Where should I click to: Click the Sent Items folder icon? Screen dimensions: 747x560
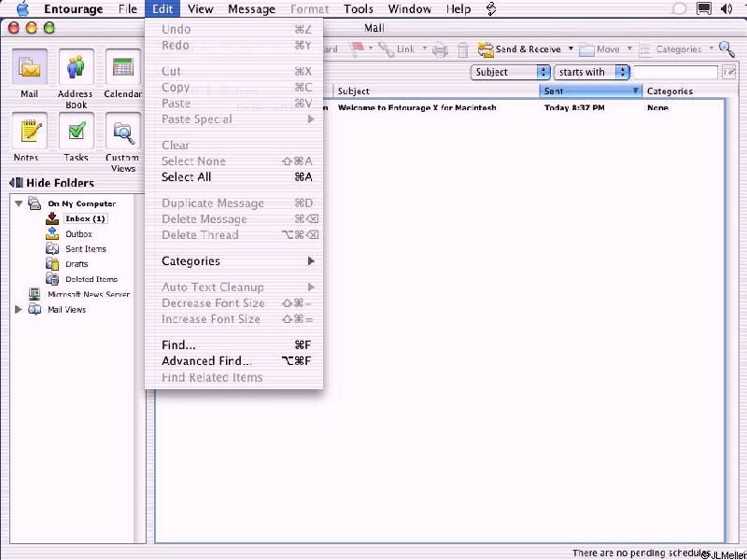pyautogui.click(x=52, y=248)
